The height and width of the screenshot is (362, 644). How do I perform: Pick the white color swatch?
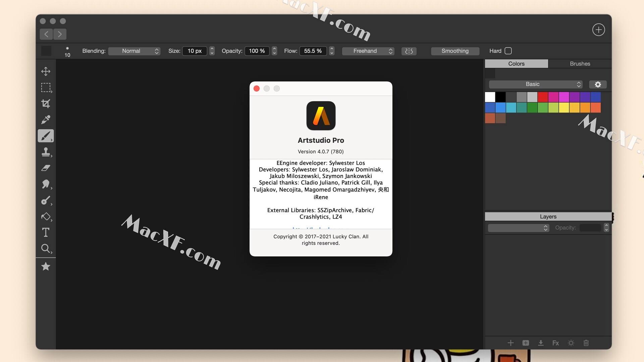(490, 97)
